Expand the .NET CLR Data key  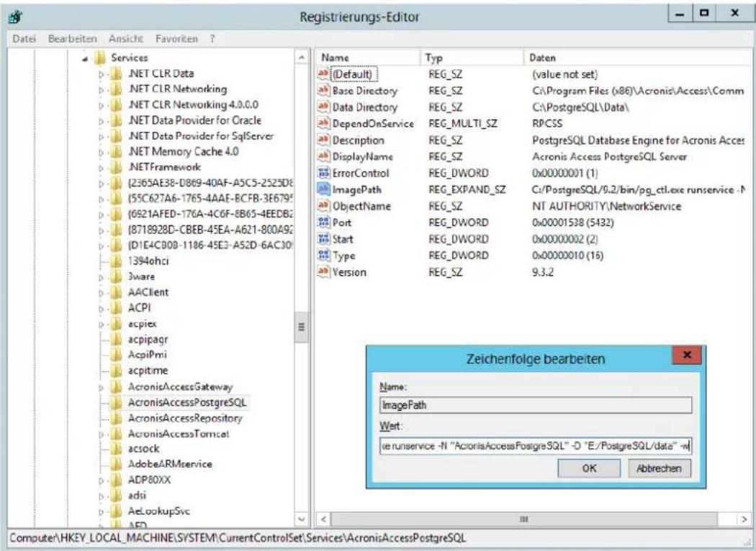102,74
